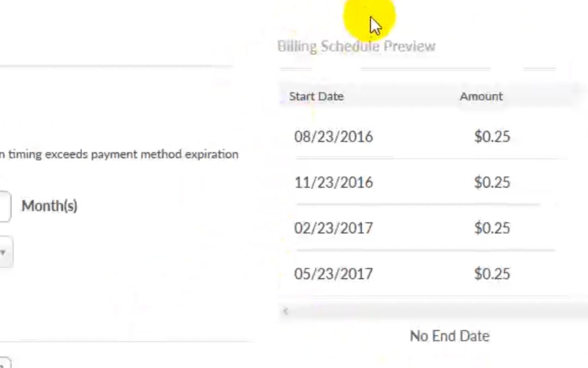Click the mouse pointer highlight above the heading
588x368 pixels.
pos(369,18)
